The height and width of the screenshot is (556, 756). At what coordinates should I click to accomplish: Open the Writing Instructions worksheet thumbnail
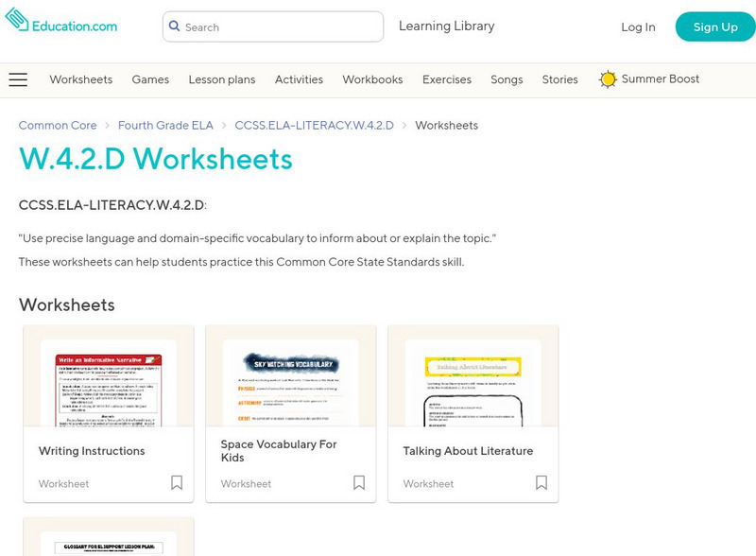109,380
